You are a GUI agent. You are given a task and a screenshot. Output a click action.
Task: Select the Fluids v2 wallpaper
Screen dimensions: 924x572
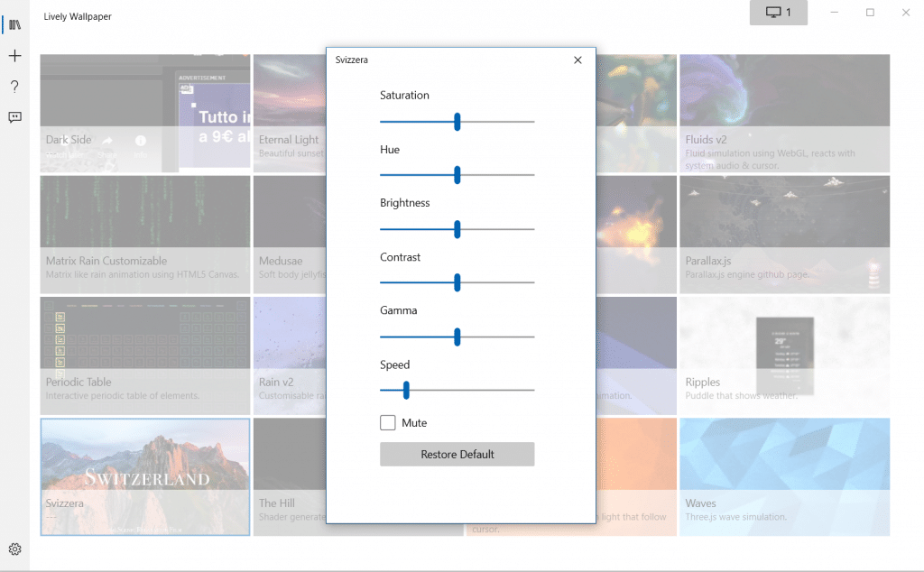(784, 113)
